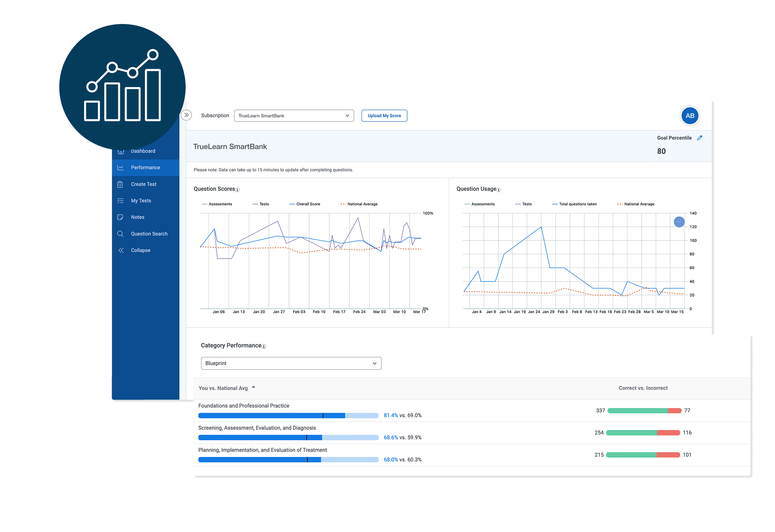Toggle National Average legend in Question Usage

click(x=635, y=204)
